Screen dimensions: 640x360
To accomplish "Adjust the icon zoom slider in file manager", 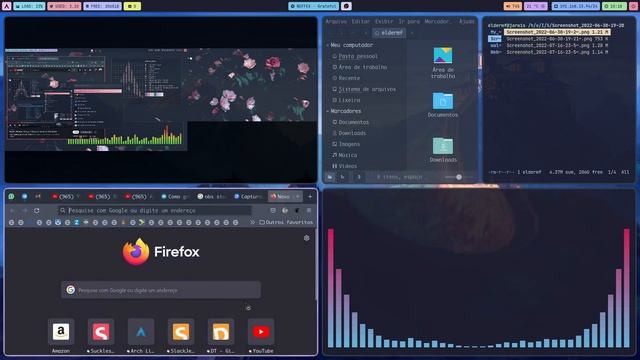I will point(459,177).
